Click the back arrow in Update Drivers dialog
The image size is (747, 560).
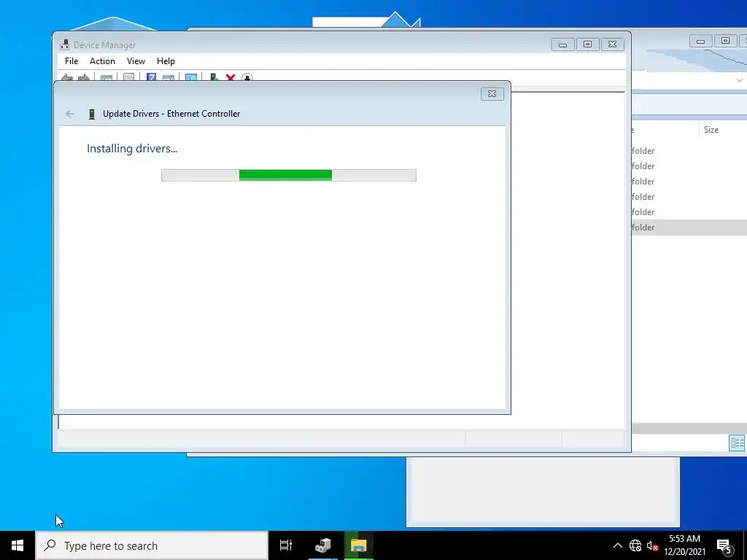tap(70, 113)
